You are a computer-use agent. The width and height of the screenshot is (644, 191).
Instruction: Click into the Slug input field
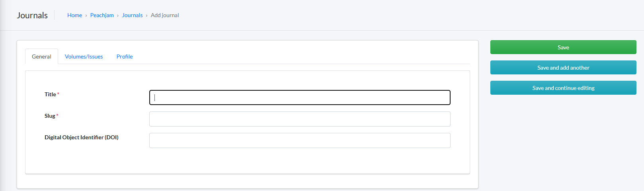click(x=300, y=119)
